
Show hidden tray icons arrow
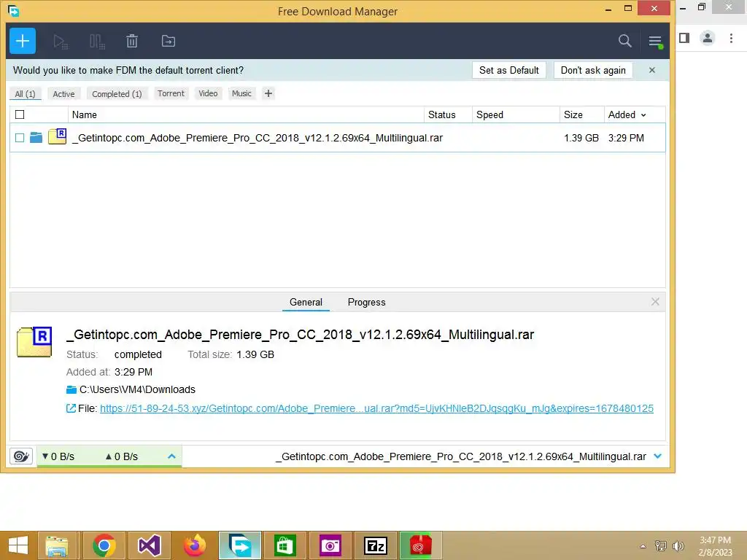click(x=643, y=546)
